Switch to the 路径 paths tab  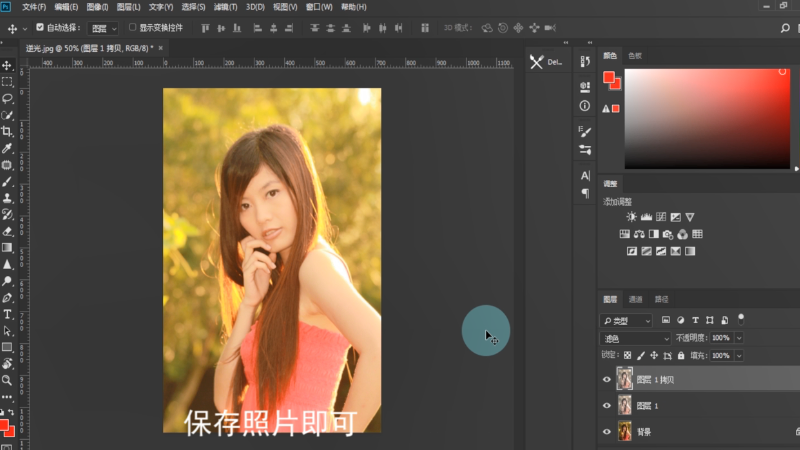pyautogui.click(x=661, y=299)
